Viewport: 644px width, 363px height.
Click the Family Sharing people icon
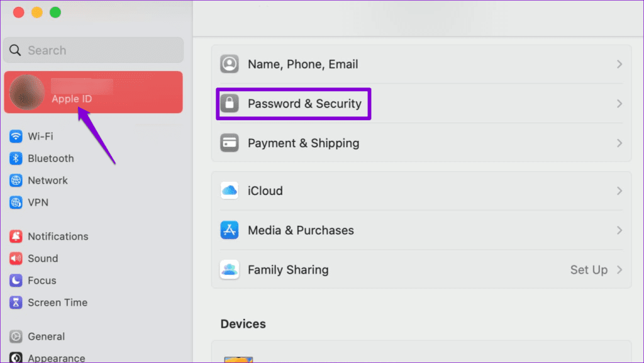pyautogui.click(x=230, y=269)
